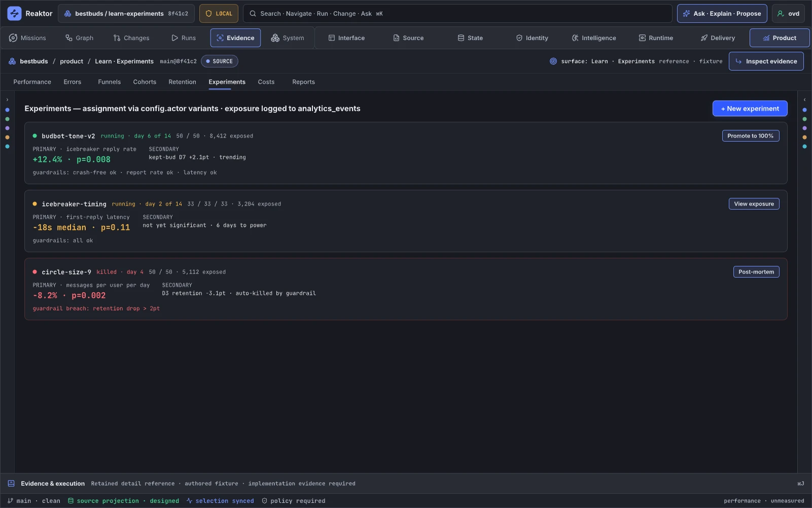The image size is (812, 508).
Task: Click View exposure for icebreaker-timing
Action: click(x=754, y=204)
